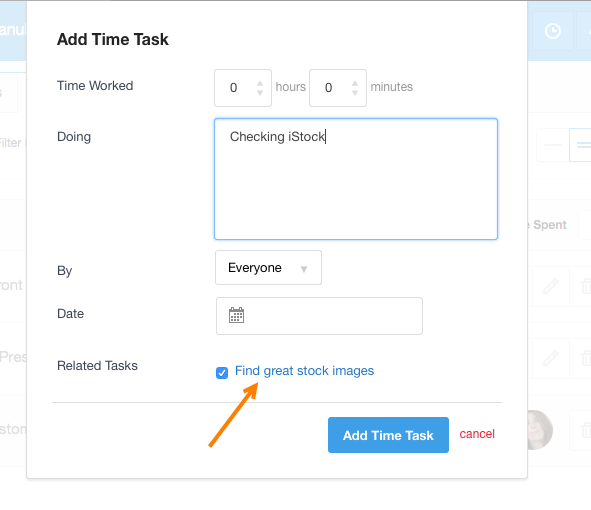591x510 pixels.
Task: Click the user avatar thumbnail behind dialog
Action: (540, 430)
